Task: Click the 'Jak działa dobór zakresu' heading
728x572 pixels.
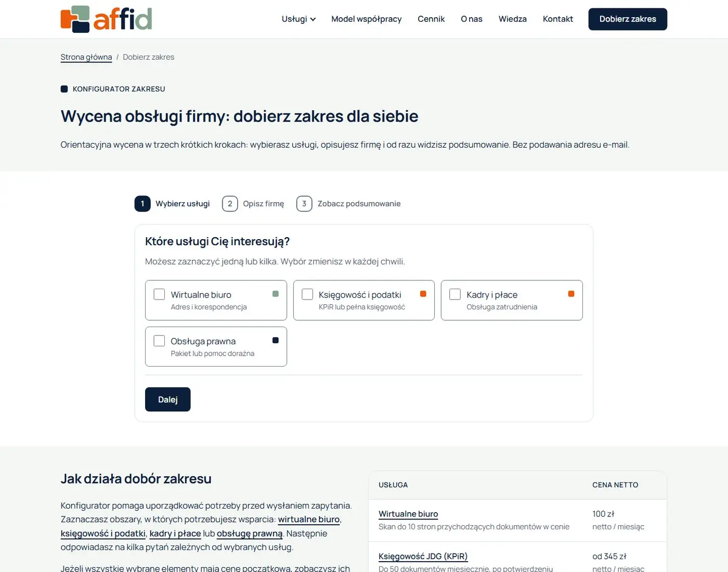Action: tap(136, 479)
